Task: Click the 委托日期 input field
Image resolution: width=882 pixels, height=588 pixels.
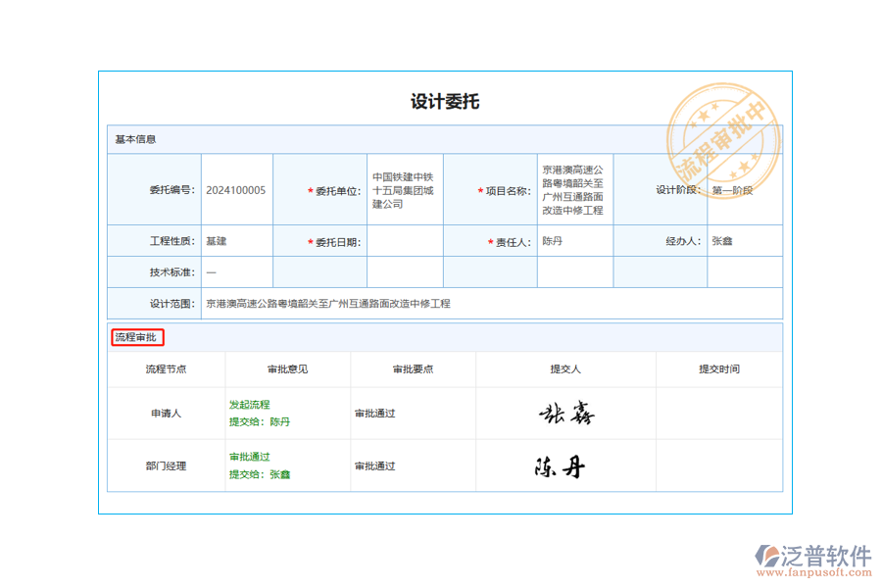Action: 406,240
